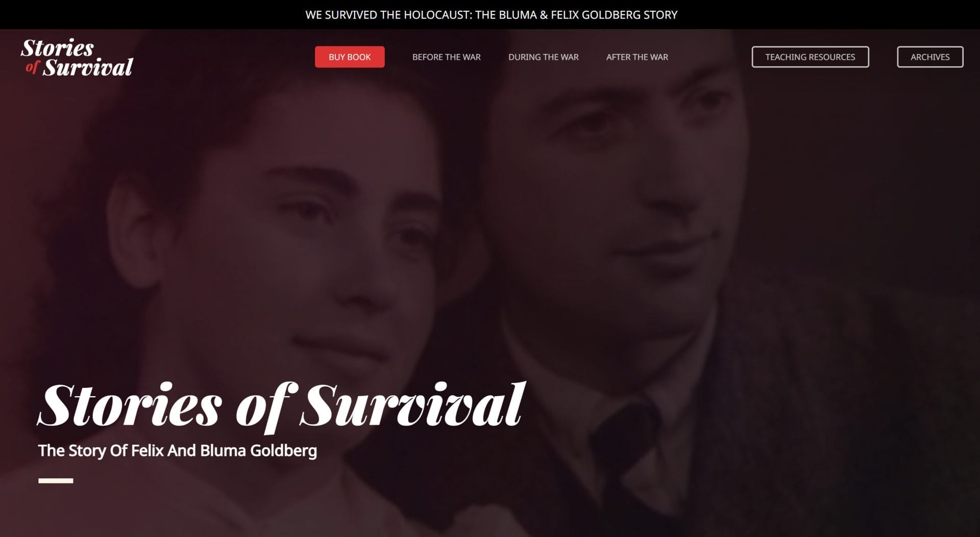This screenshot has height=537, width=980.
Task: Open the Teaching Resources outlined button
Action: click(810, 57)
